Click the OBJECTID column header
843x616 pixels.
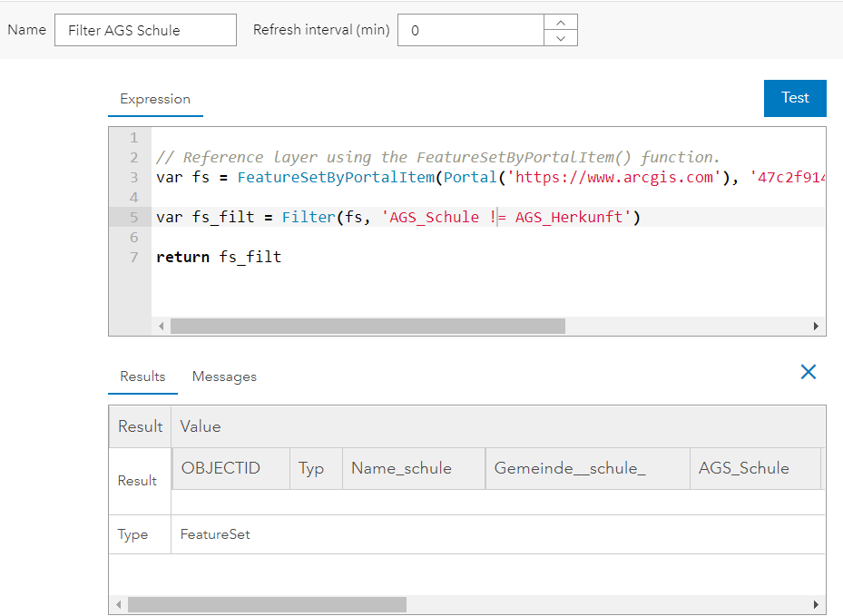[221, 469]
